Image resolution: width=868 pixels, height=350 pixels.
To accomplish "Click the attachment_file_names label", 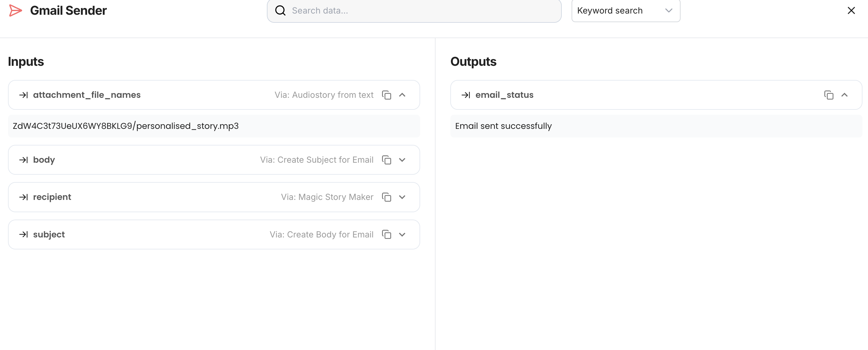I will (x=87, y=95).
